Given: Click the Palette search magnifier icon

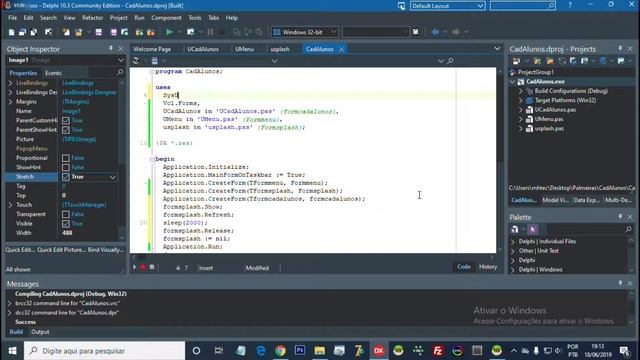Looking at the screenshot, I should tap(629, 229).
